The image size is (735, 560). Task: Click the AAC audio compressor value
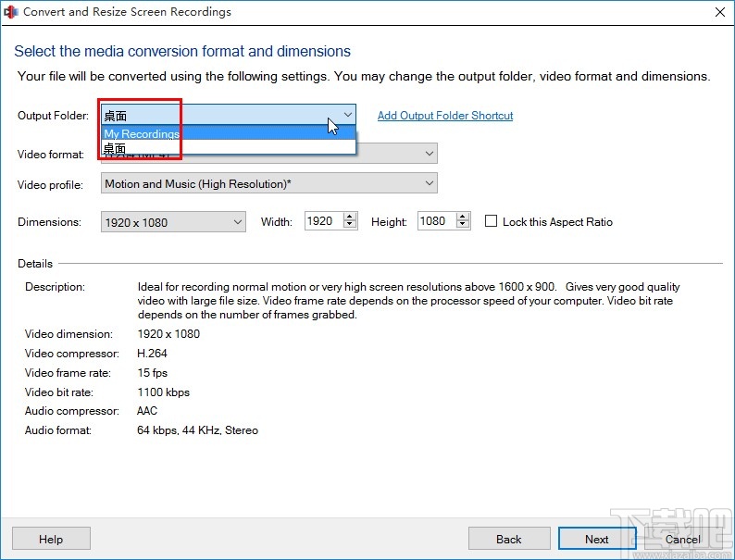point(147,411)
